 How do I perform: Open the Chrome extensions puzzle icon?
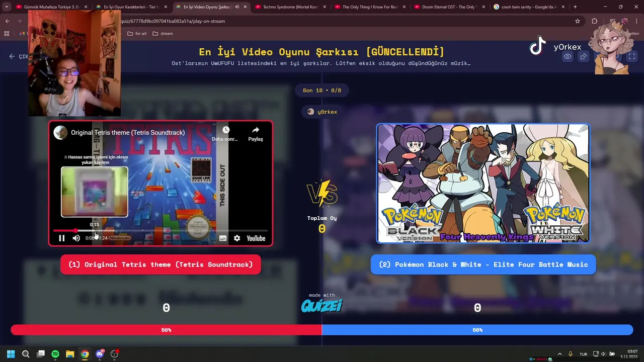(595, 21)
